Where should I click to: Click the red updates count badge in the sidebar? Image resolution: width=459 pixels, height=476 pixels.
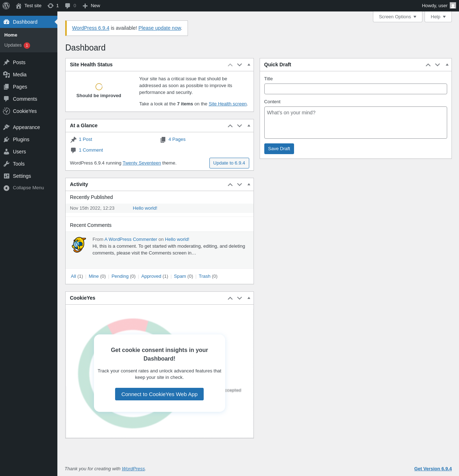pyautogui.click(x=27, y=46)
